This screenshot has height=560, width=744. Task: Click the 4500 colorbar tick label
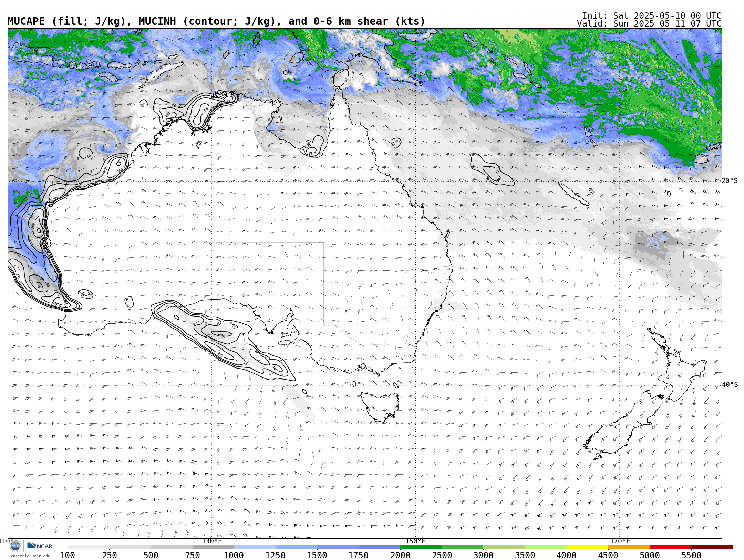coord(608,555)
